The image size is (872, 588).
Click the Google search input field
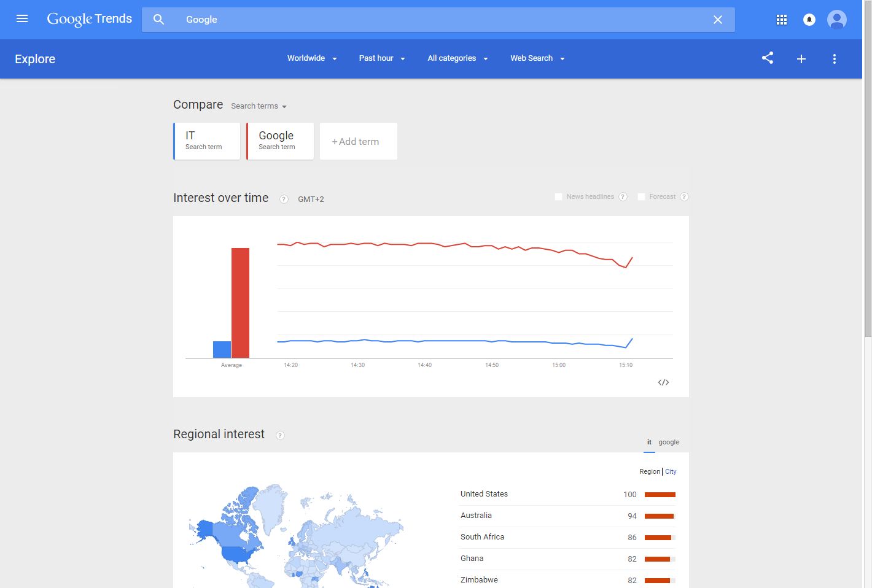[430, 20]
